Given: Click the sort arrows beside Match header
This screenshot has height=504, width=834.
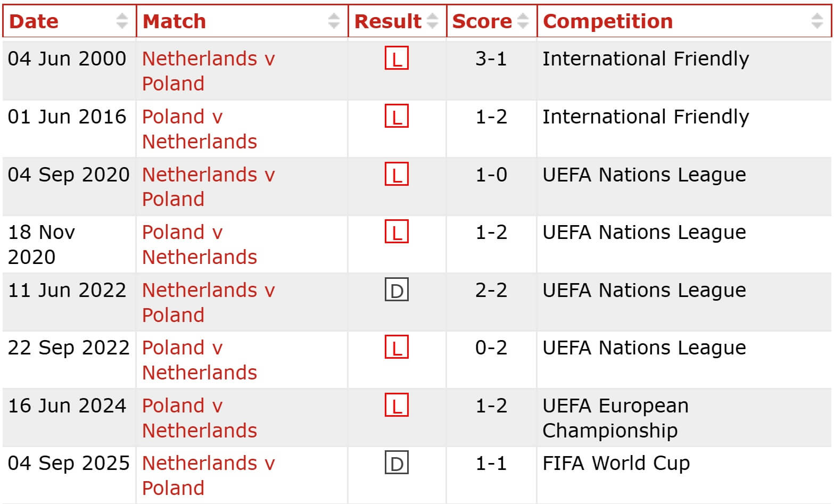Looking at the screenshot, I should tap(333, 21).
